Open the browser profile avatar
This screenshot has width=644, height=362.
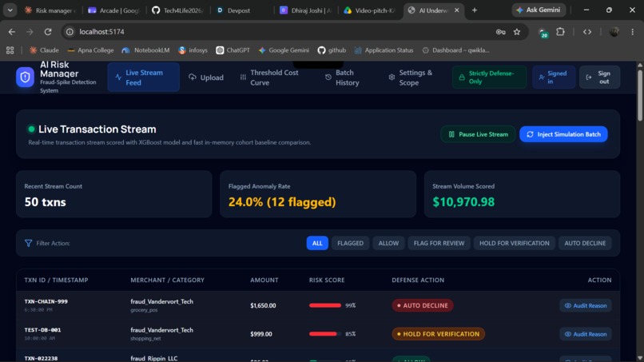click(614, 32)
